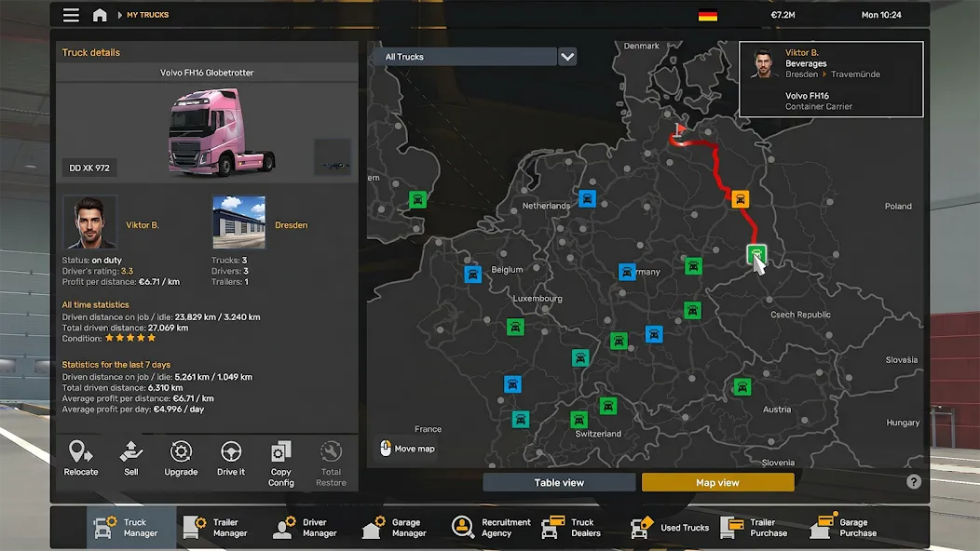Image resolution: width=980 pixels, height=551 pixels.
Task: Select teal truck marker north of Switzerland
Action: coord(580,357)
